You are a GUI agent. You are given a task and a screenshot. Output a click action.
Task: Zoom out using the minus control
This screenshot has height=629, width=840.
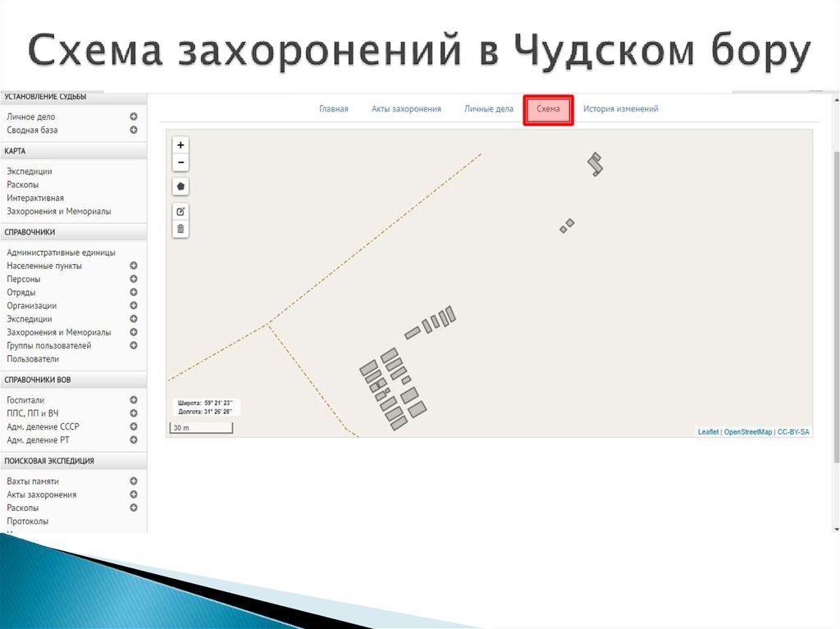click(x=180, y=162)
